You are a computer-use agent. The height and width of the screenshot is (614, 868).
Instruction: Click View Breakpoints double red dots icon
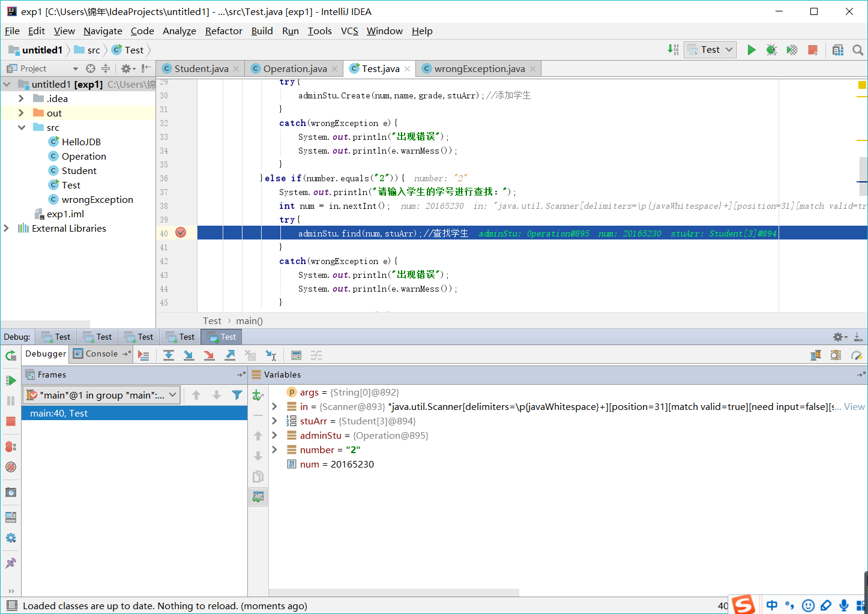(11, 447)
